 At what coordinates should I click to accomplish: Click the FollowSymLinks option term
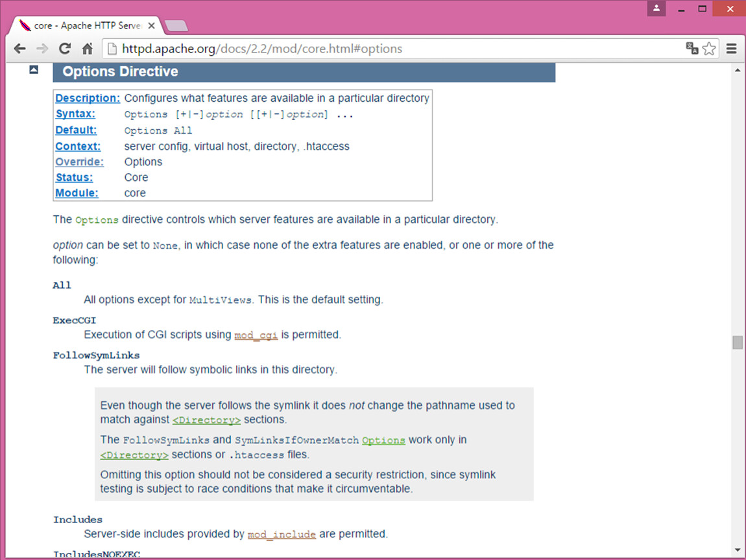click(x=96, y=356)
